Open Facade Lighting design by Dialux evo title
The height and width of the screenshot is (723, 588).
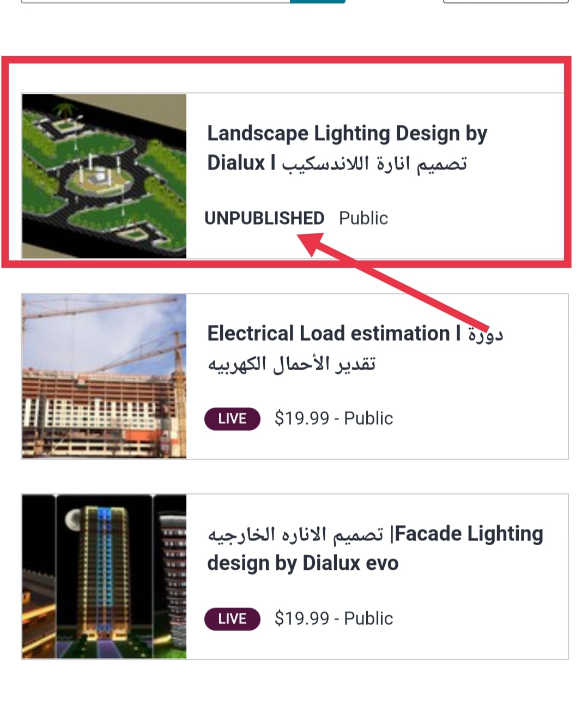(x=375, y=548)
